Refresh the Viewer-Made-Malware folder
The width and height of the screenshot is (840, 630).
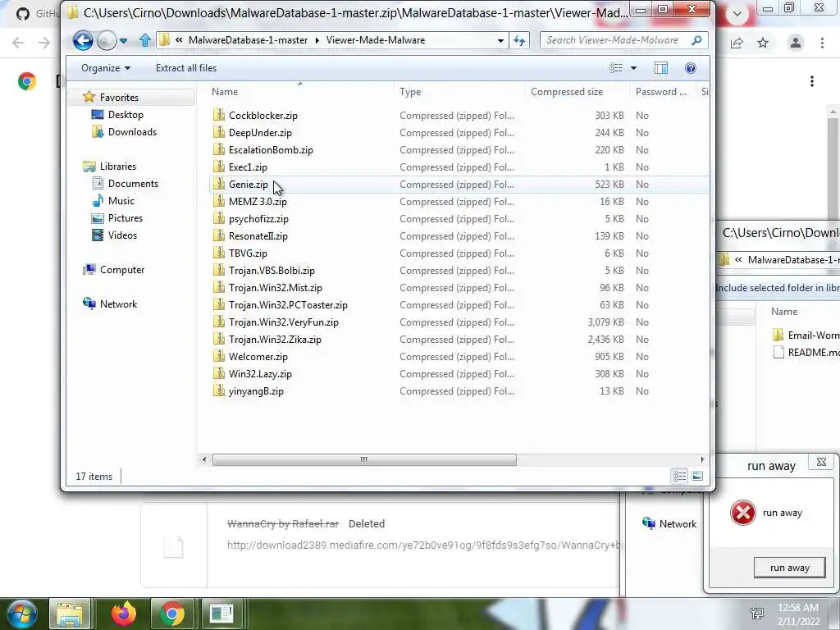(519, 40)
